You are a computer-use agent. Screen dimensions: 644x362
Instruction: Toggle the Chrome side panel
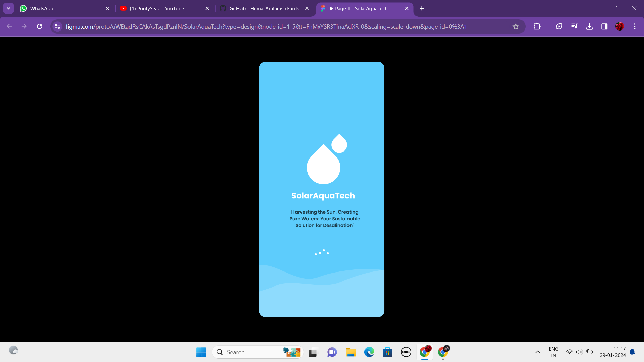tap(604, 26)
